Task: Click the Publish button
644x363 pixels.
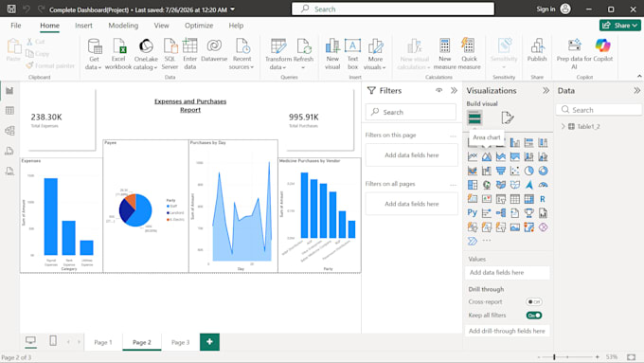Action: 537,50
